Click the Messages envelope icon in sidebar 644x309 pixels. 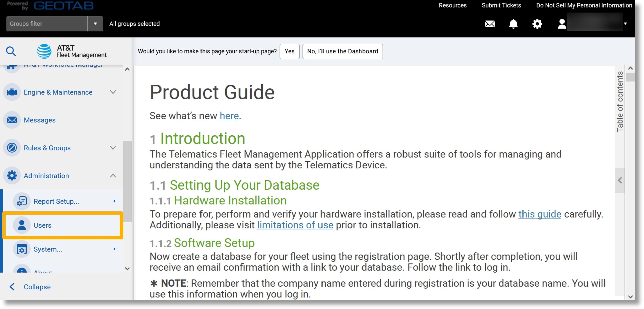(12, 120)
